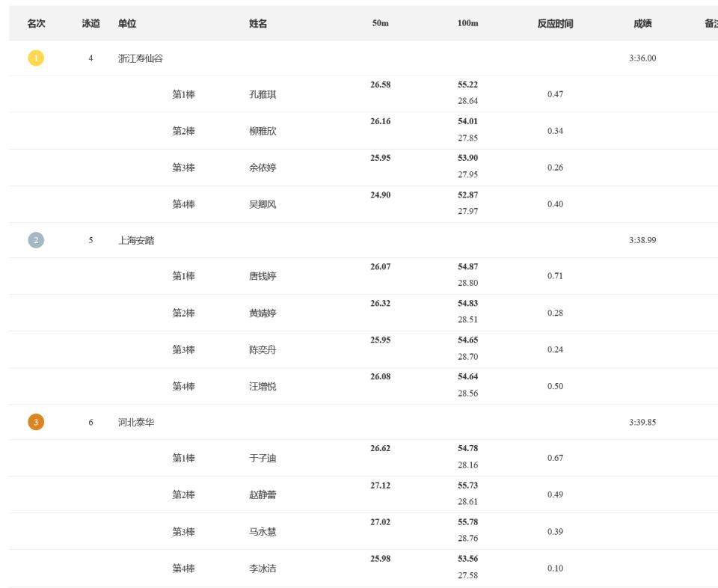718x588 pixels.
Task: Select swimmer 吴卿风 name
Action: (x=263, y=204)
